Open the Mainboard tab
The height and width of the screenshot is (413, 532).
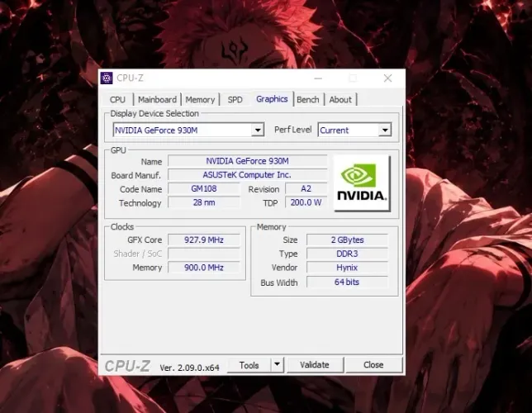pos(157,99)
